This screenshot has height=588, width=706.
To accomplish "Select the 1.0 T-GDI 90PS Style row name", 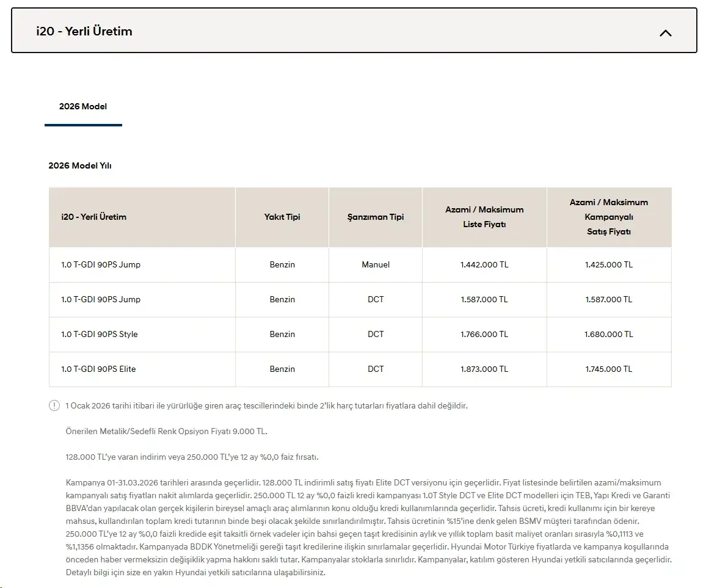I will click(100, 334).
